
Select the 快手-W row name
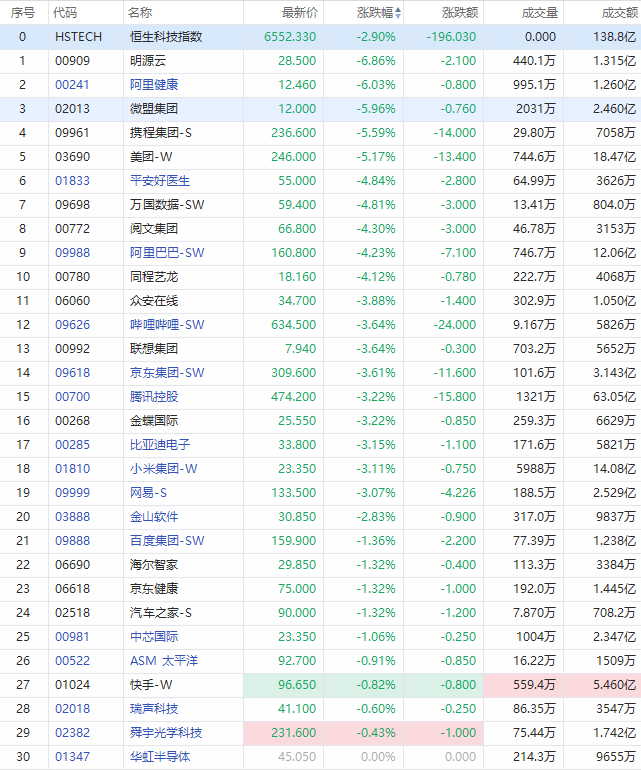point(151,685)
